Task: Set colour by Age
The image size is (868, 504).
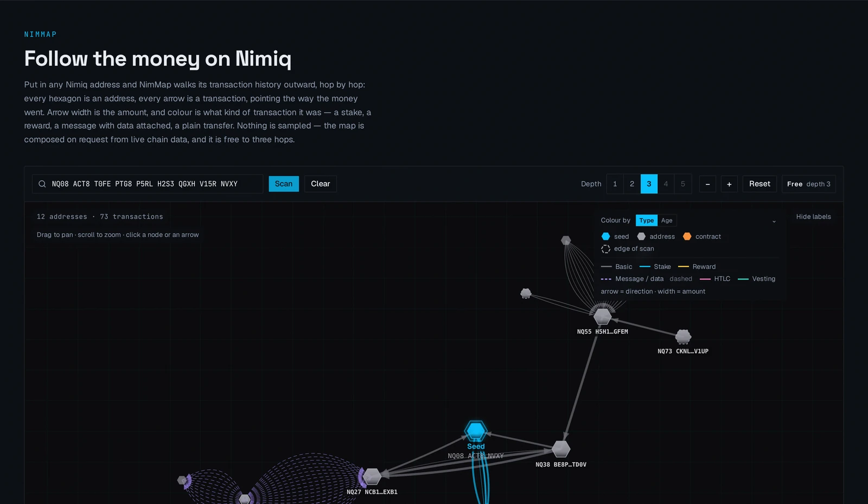Action: pos(667,220)
